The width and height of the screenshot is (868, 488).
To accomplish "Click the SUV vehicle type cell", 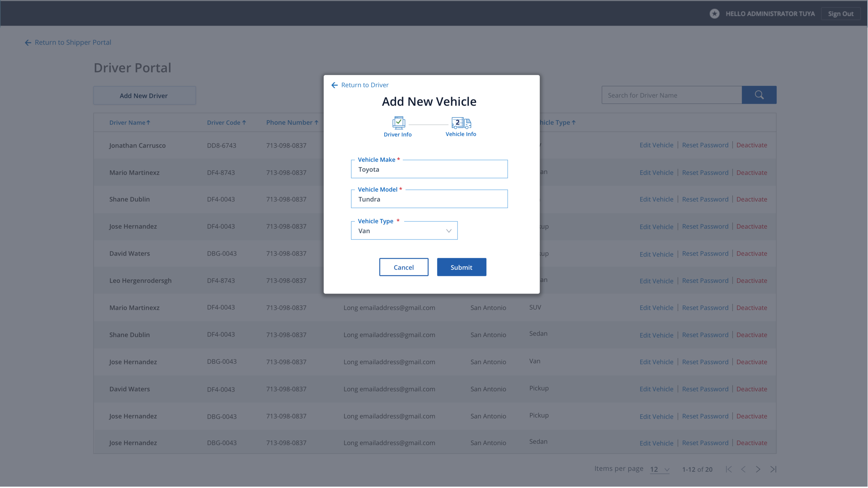I will pyautogui.click(x=535, y=307).
